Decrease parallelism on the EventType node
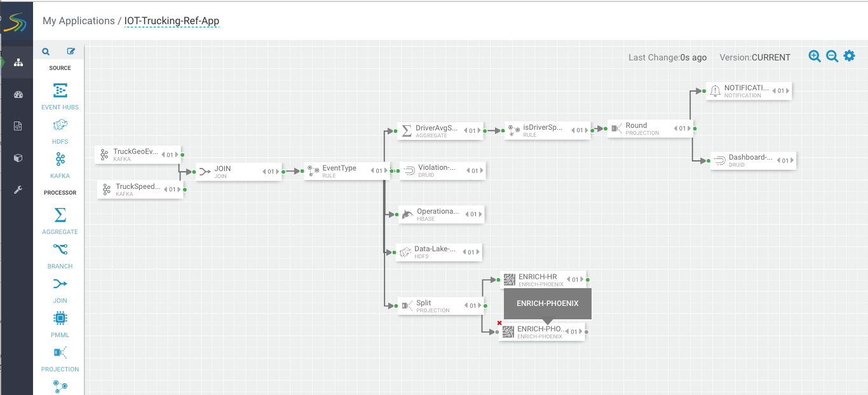The image size is (868, 395). (x=372, y=171)
